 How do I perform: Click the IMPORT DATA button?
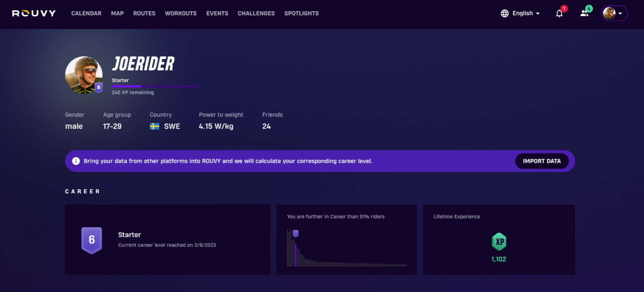point(542,161)
